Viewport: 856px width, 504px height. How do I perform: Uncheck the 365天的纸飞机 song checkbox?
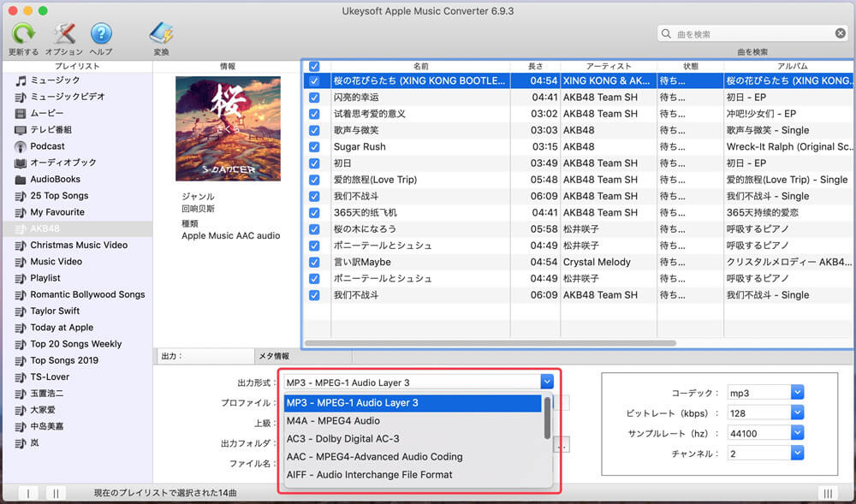click(x=314, y=212)
